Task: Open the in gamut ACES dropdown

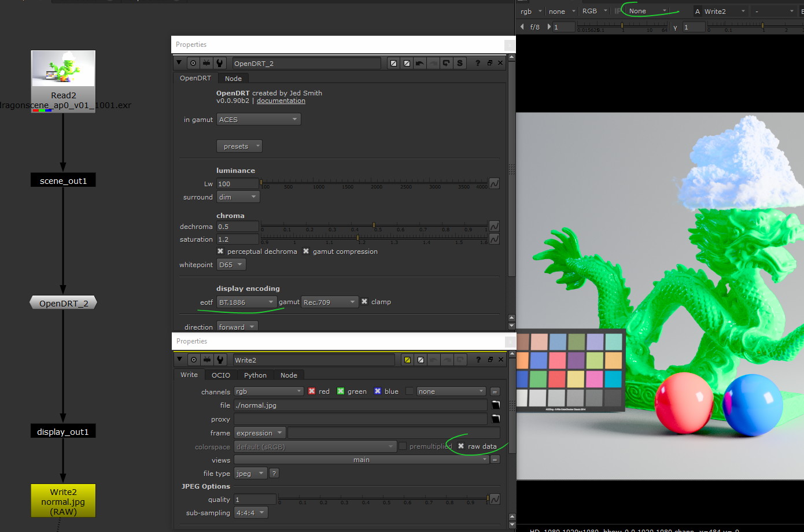Action: pyautogui.click(x=259, y=119)
